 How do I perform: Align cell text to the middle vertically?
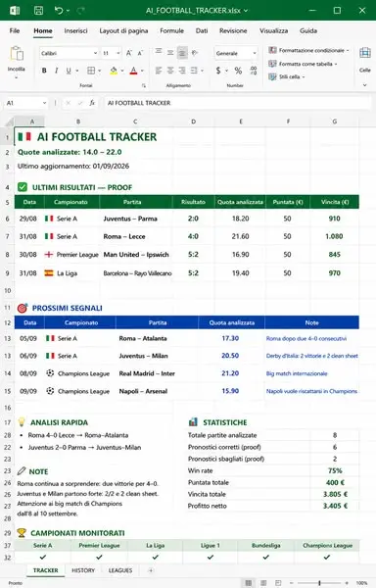[170, 52]
